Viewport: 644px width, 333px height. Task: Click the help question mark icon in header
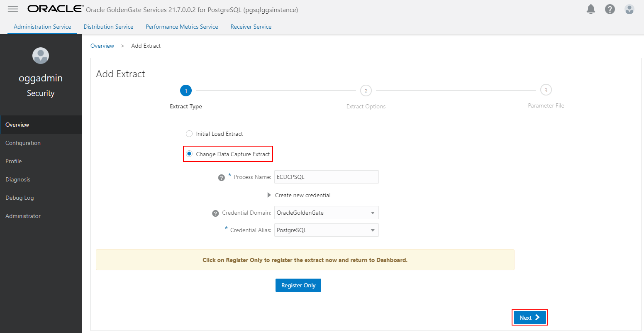click(x=610, y=9)
